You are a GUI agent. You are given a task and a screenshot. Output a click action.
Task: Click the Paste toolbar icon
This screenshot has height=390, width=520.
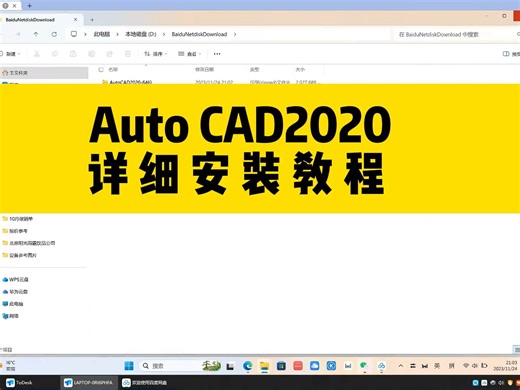click(x=73, y=54)
